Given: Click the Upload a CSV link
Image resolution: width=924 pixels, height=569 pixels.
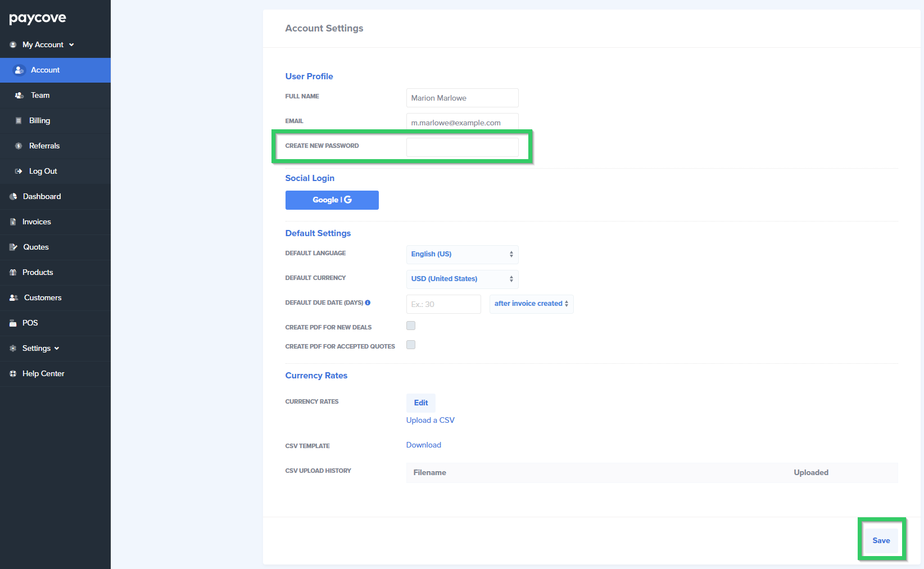Looking at the screenshot, I should [x=430, y=420].
